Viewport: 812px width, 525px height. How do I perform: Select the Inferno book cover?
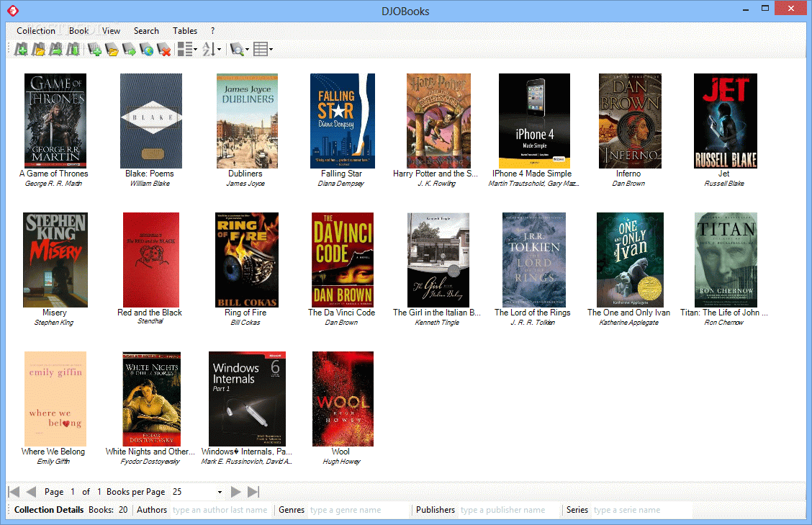coord(630,121)
